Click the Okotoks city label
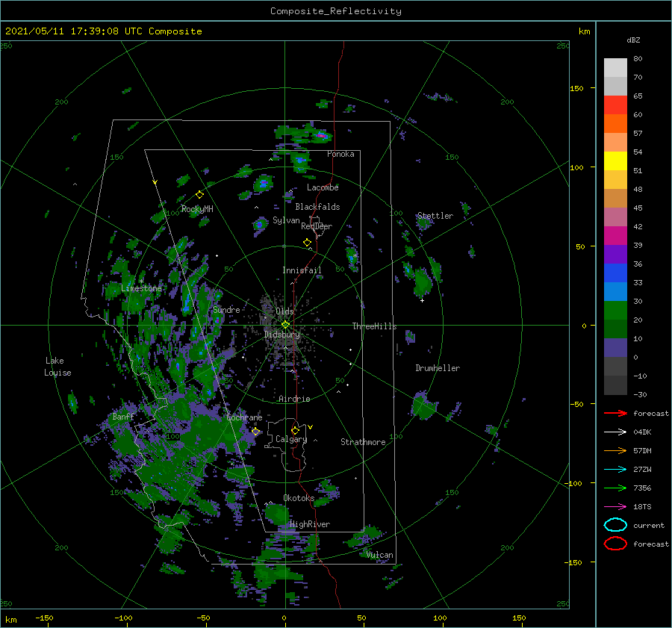Viewport: 672px width, 628px height. tap(299, 498)
